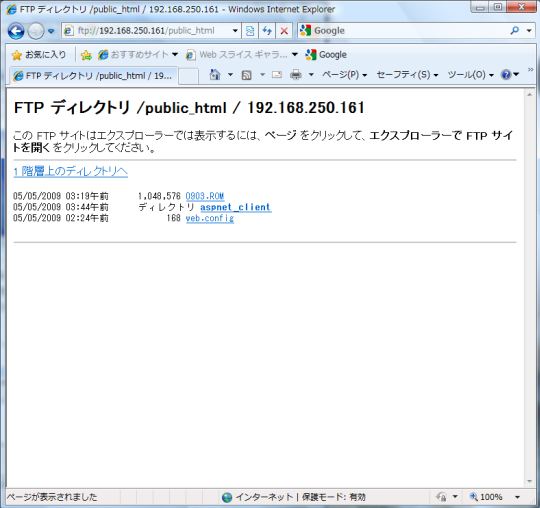Viewport: 540px width, 508px height.
Task: Click the Add to Favorites Bar star icon
Action: pyautogui.click(x=86, y=55)
